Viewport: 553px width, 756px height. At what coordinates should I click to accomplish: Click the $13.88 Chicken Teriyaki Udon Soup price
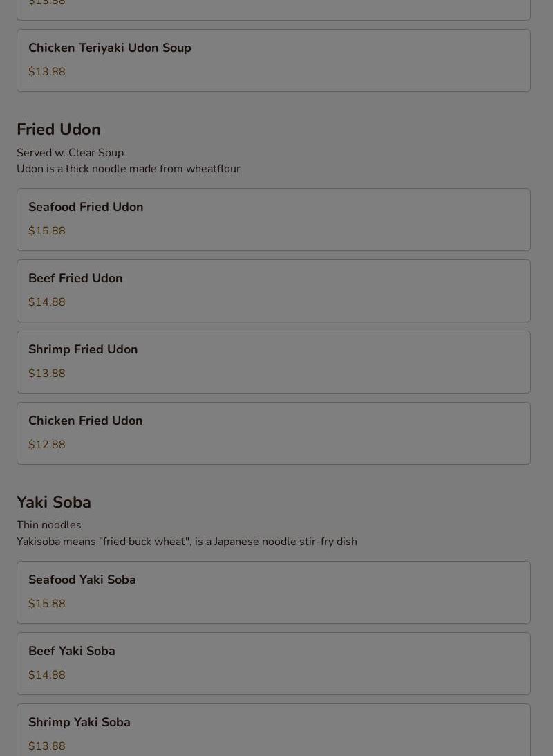point(47,72)
